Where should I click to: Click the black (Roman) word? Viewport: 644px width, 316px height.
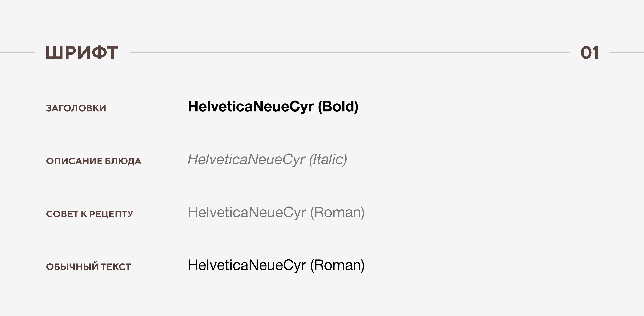coord(337,265)
